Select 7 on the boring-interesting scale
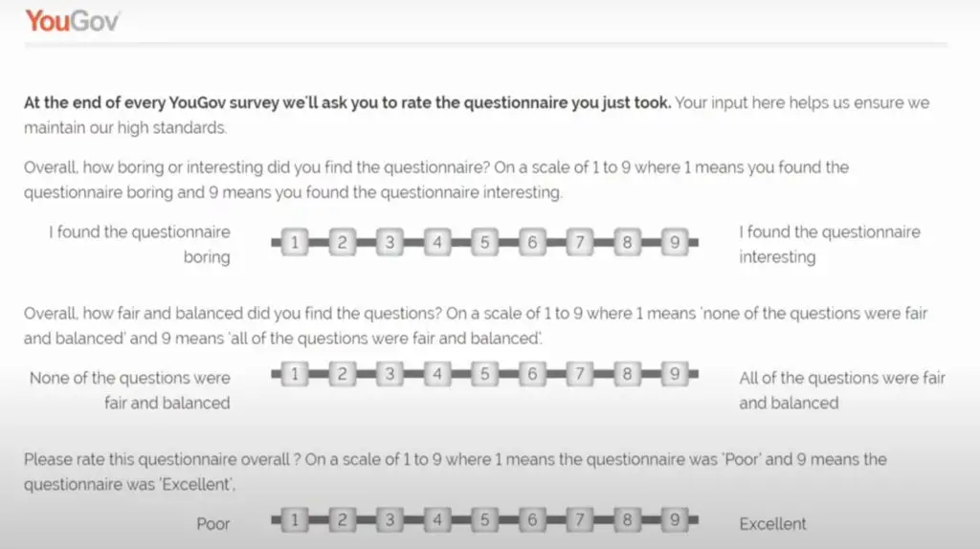This screenshot has width=980, height=549. point(579,242)
